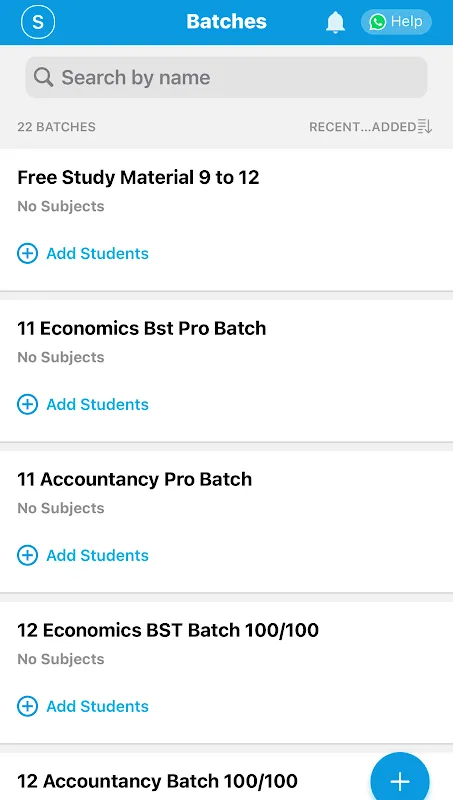Add Students to 12 Economics BST Batch
Viewport: 453px width, 800px height.
tap(83, 706)
